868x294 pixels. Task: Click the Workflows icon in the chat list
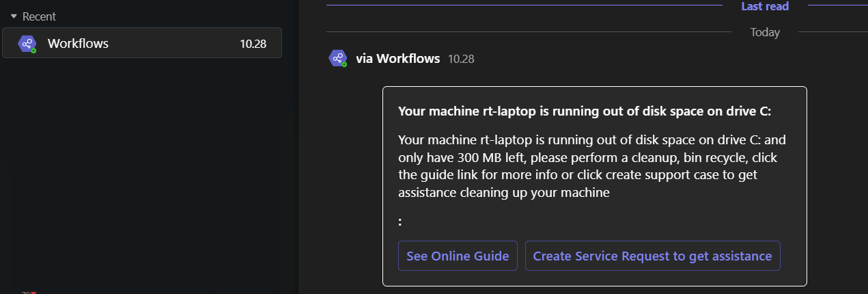(27, 44)
